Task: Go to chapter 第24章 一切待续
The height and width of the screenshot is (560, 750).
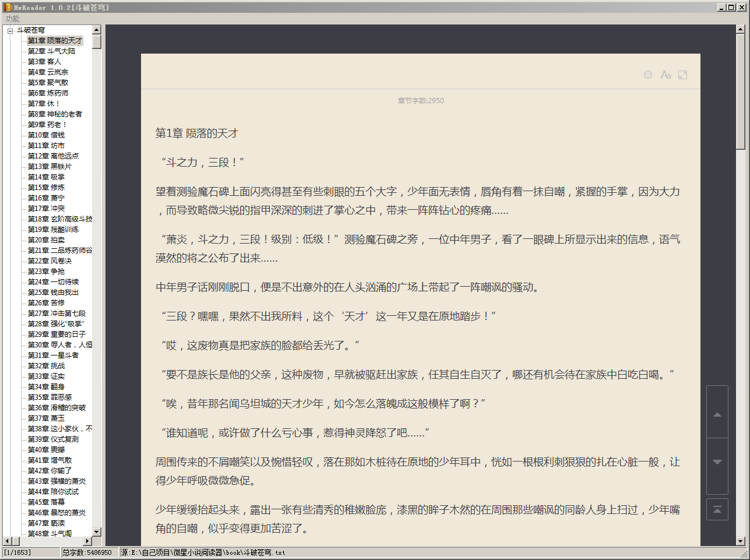Action: click(x=53, y=282)
